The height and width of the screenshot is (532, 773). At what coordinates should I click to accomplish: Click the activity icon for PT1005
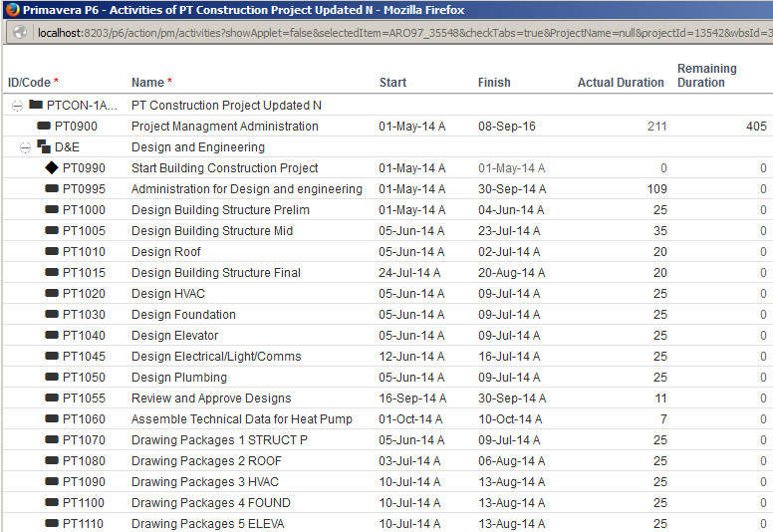(x=52, y=230)
